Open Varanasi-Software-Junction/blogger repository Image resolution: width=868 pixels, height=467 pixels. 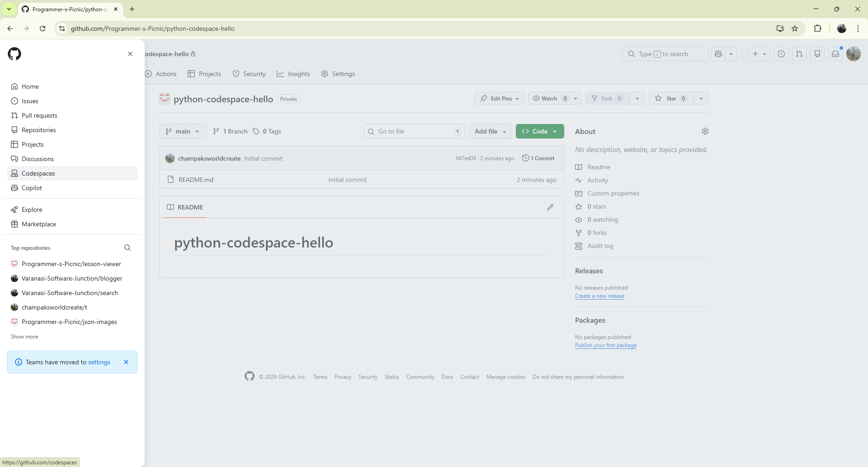pyautogui.click(x=72, y=278)
